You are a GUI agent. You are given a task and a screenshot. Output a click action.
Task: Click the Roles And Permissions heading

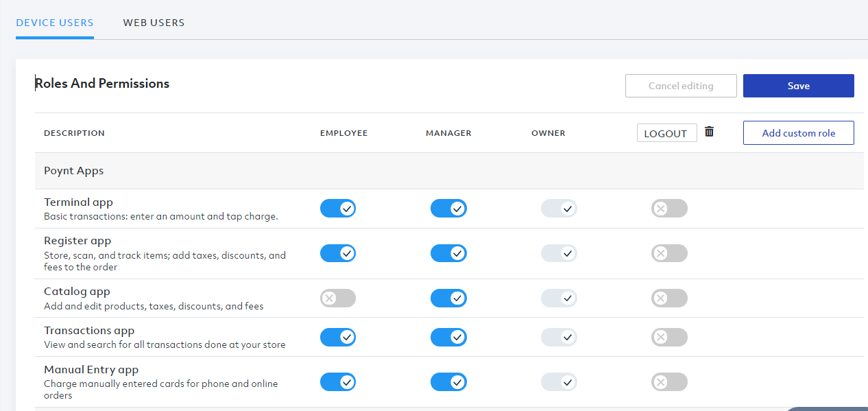(x=102, y=84)
